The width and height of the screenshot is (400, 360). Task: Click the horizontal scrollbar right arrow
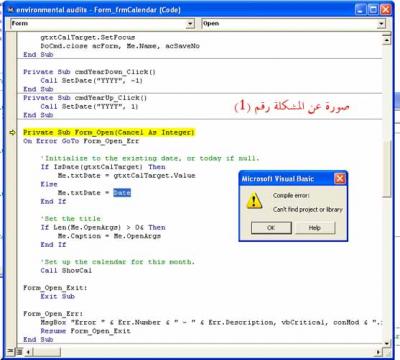(379, 351)
